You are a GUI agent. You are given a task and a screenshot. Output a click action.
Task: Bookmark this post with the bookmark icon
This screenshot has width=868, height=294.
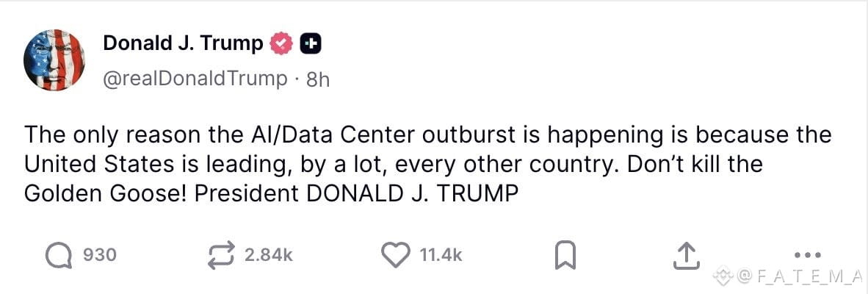coord(565,255)
